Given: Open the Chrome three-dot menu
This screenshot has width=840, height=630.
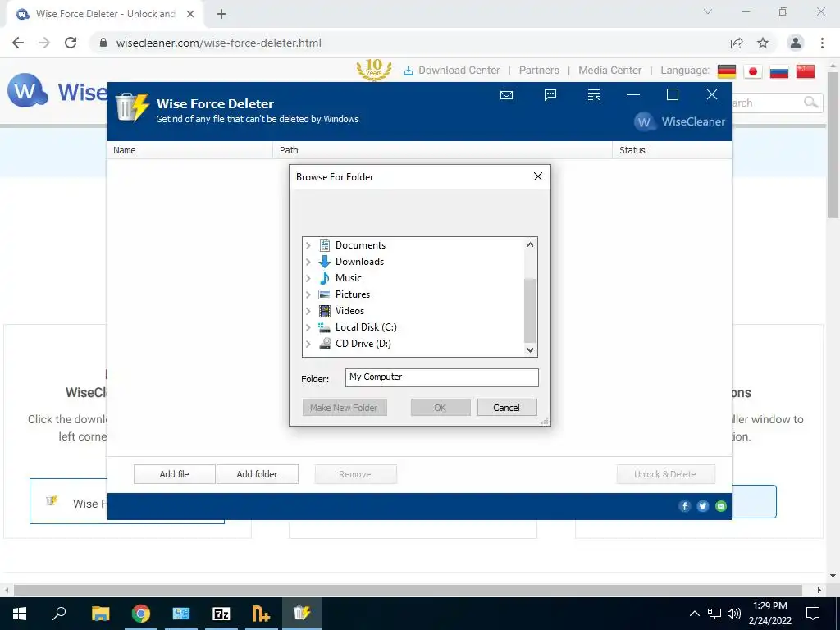Looking at the screenshot, I should [822, 43].
